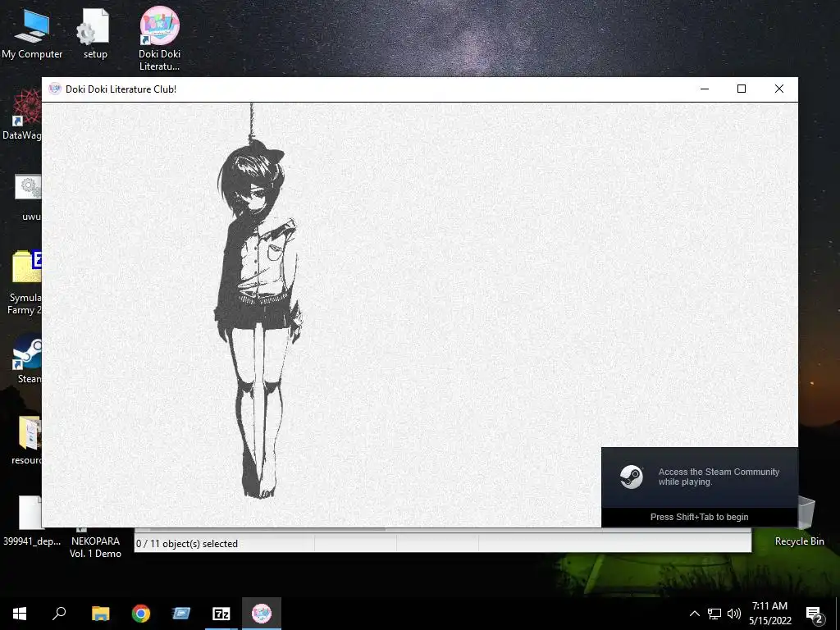Open the My Computer desktop icon
The width and height of the screenshot is (840, 630).
[x=32, y=34]
